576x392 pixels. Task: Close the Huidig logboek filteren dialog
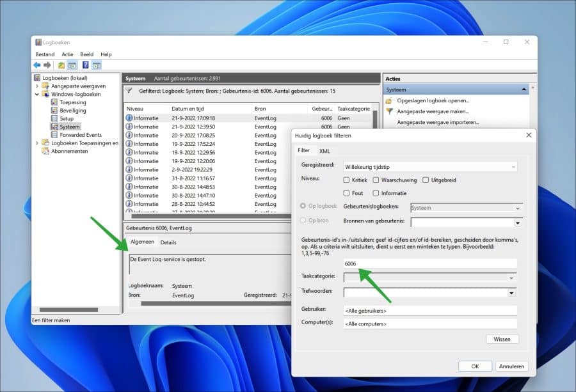coord(529,135)
